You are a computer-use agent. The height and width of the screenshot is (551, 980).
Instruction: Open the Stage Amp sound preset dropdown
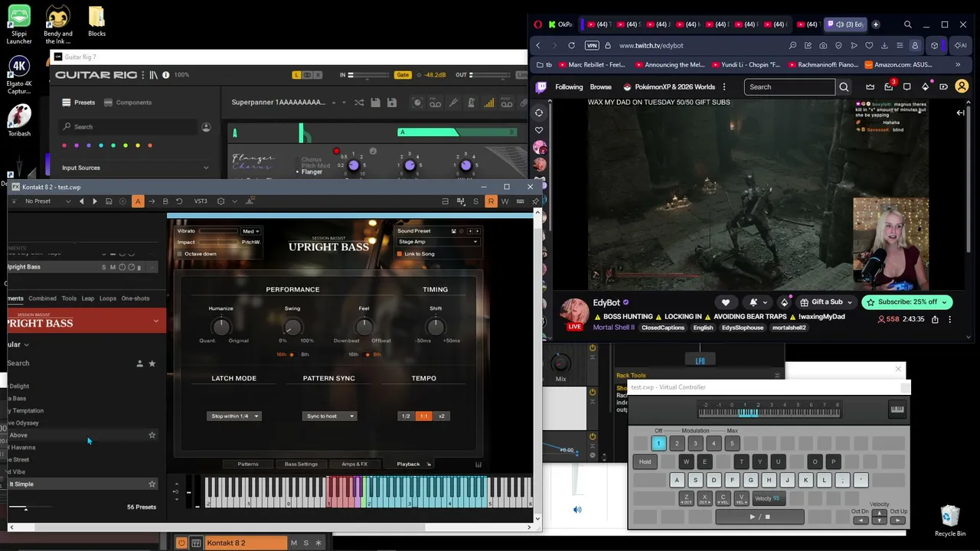(438, 242)
